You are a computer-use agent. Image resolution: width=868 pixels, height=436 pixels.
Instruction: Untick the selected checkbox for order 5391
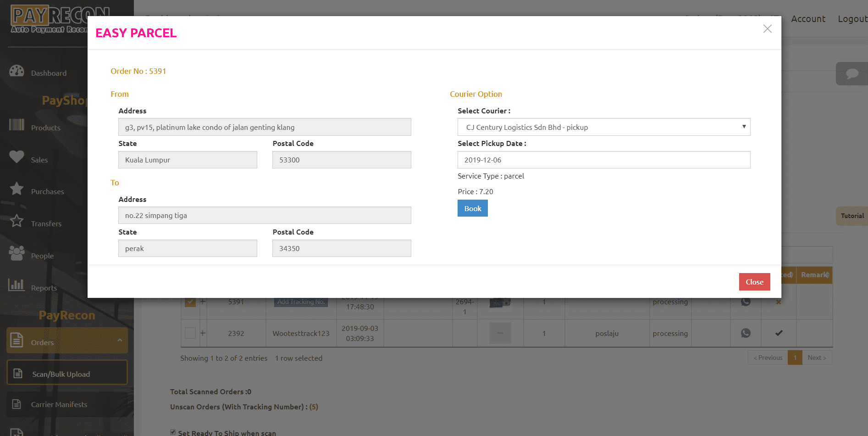click(190, 302)
